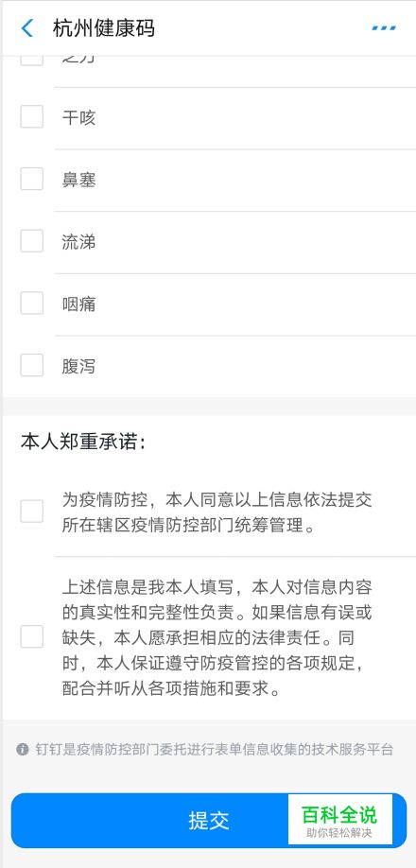
Task: Select the 流涕 checkbox
Action: 31,241
